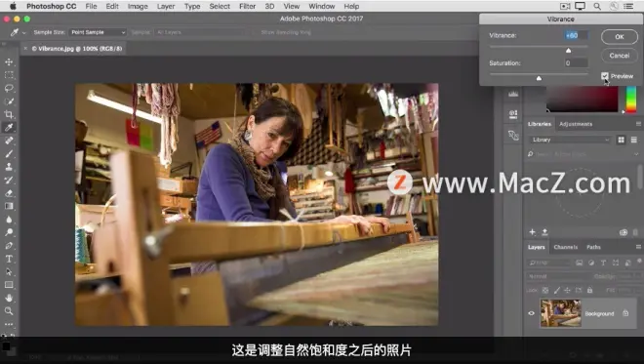Select the Horizontal Type tool
Screen dimensions: 644x364
(x=9, y=259)
